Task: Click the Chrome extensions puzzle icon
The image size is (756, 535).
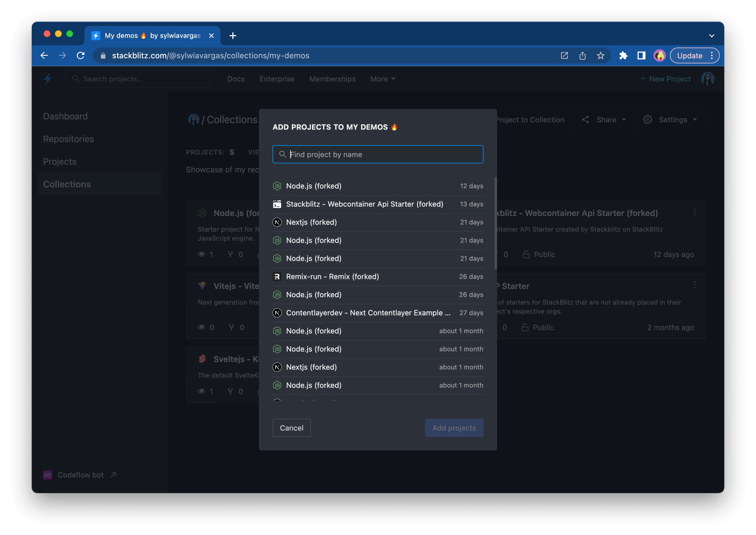Action: coord(623,55)
